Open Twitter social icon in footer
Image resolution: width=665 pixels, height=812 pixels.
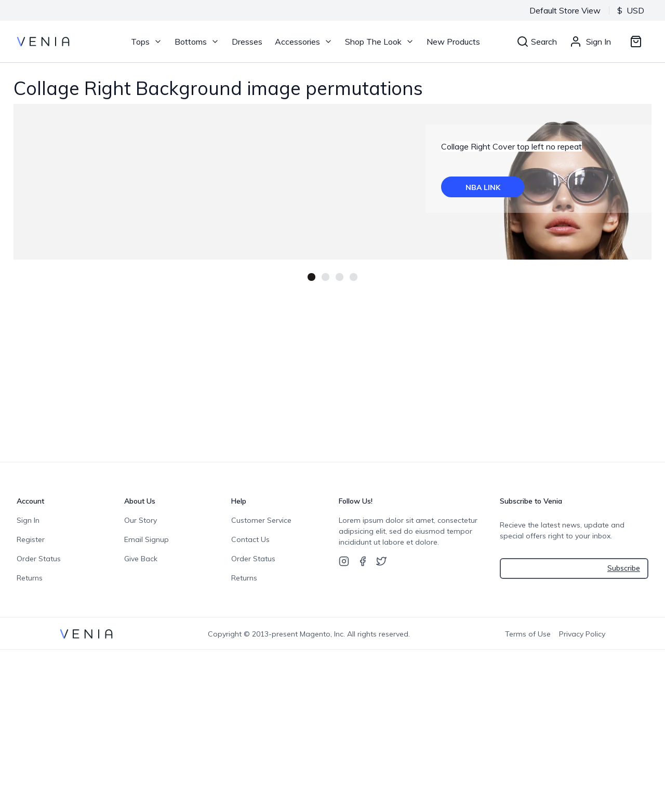381,561
